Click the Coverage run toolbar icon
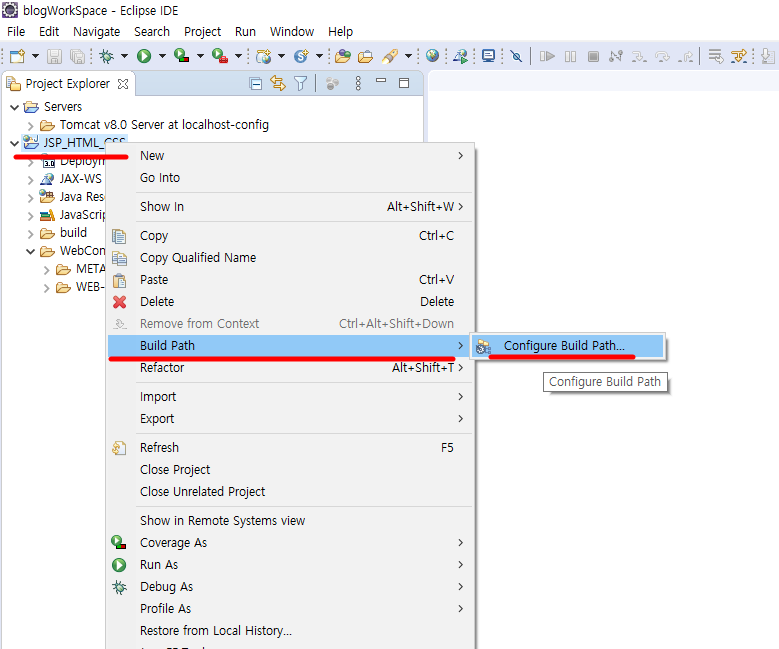Viewport: 779px width, 649px height. click(x=181, y=56)
